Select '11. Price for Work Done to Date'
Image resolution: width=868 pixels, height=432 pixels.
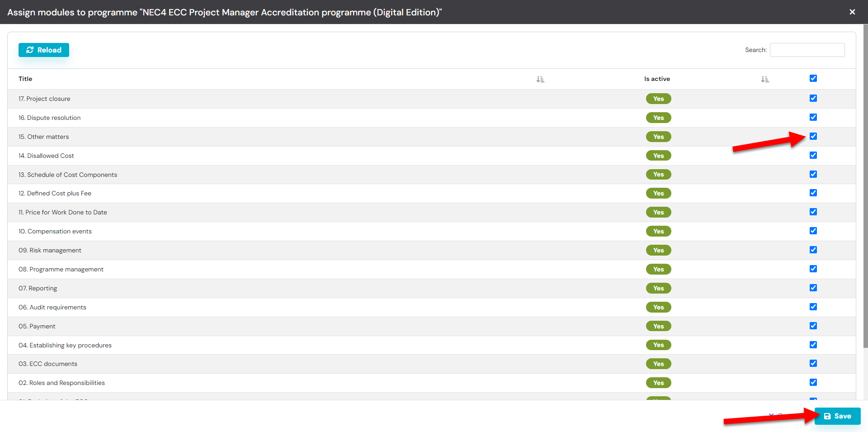(63, 212)
